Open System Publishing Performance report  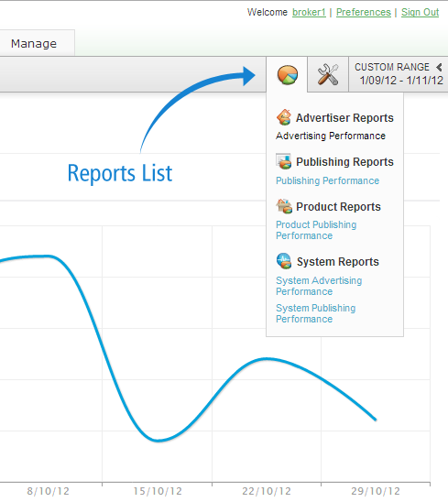tap(316, 313)
